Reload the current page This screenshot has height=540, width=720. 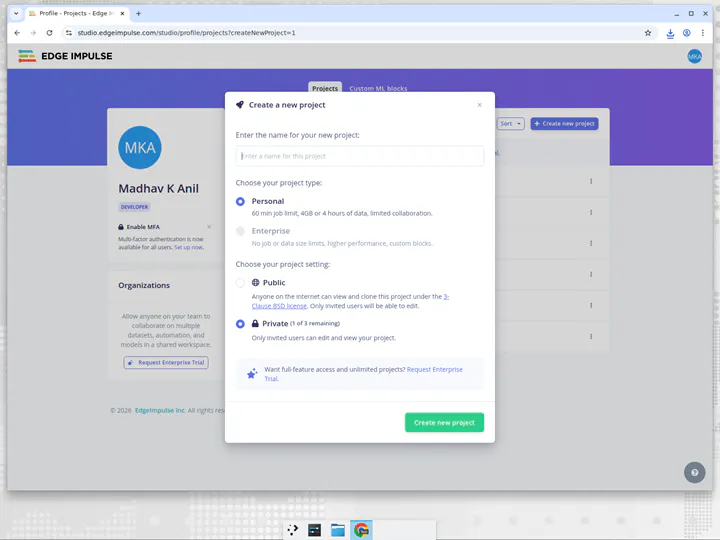tap(50, 33)
